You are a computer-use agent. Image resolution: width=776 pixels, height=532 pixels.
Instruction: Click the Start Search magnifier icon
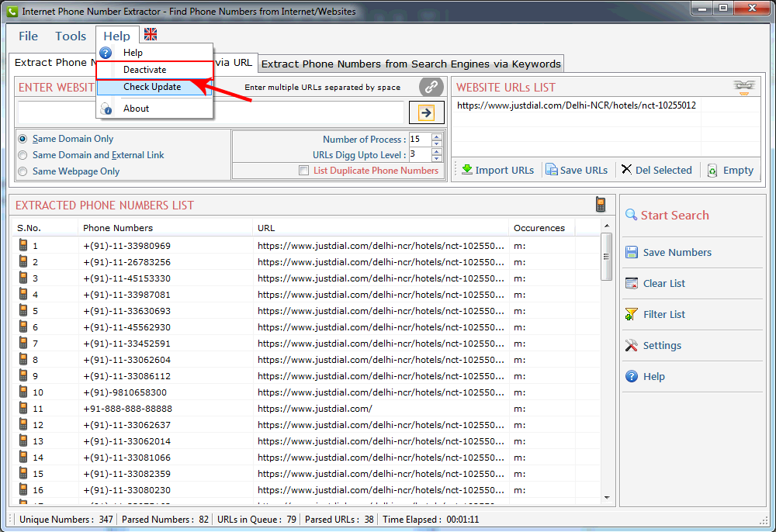point(631,215)
